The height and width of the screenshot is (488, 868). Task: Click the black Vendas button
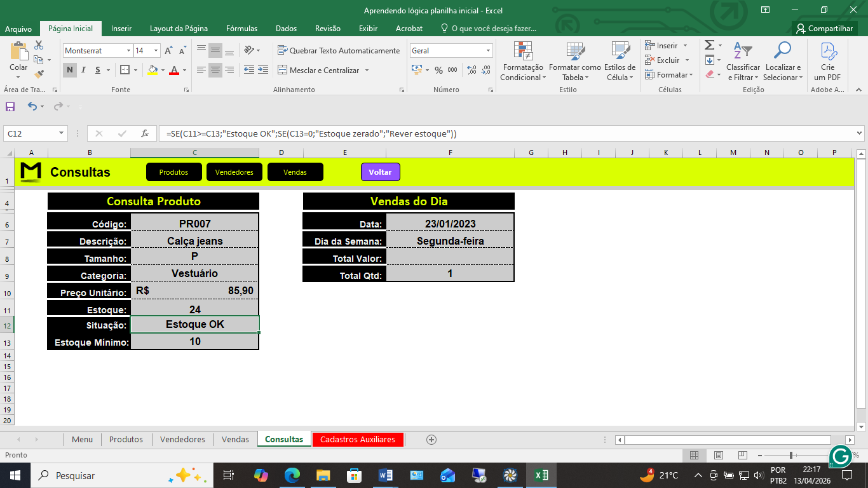click(295, 172)
